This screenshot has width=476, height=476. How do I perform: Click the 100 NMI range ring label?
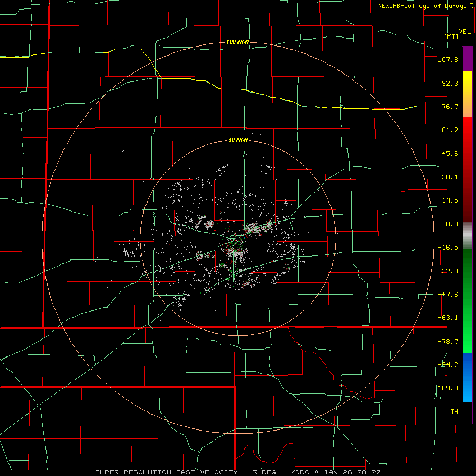237,42
